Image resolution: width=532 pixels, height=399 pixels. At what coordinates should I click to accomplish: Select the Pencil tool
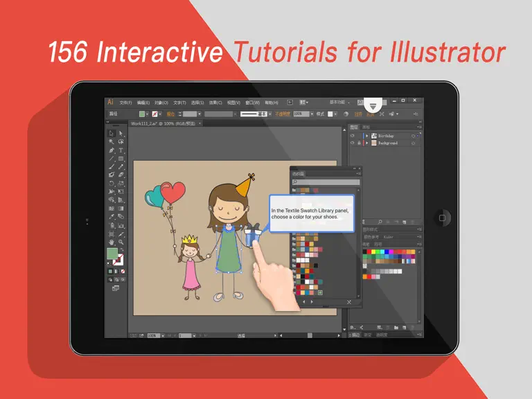[x=121, y=166]
